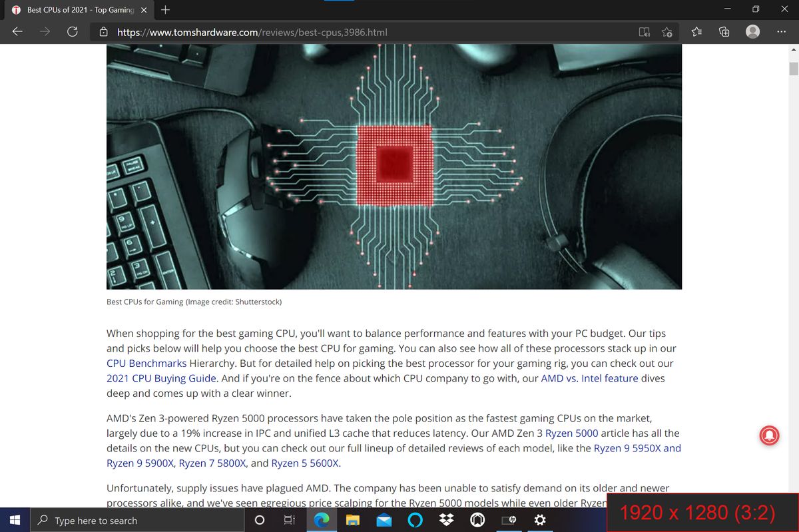Open the Ryzen 7 5800X review link

213,463
